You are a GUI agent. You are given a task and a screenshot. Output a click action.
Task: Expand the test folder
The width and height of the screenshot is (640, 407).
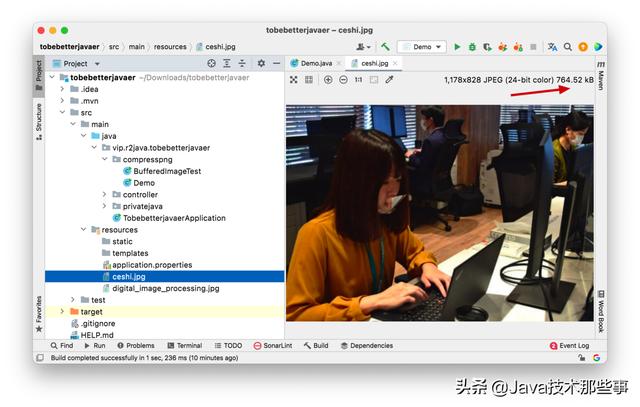[73, 300]
